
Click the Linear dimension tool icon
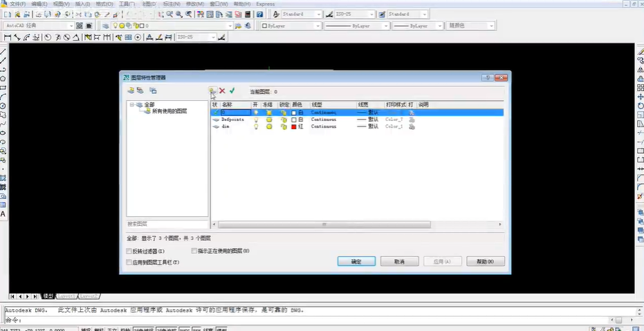pos(8,37)
